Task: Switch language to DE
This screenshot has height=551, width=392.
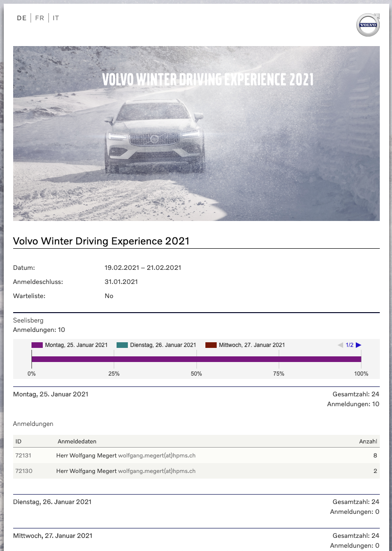Action: [x=22, y=18]
